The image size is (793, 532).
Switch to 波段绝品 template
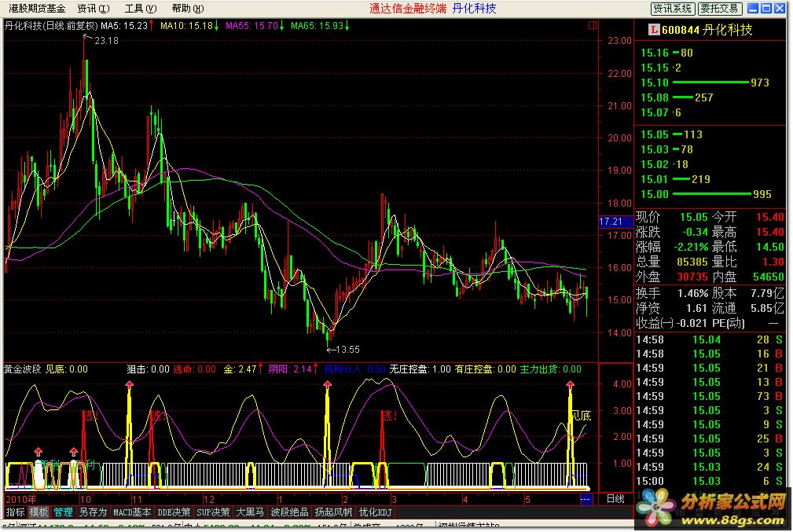[289, 512]
